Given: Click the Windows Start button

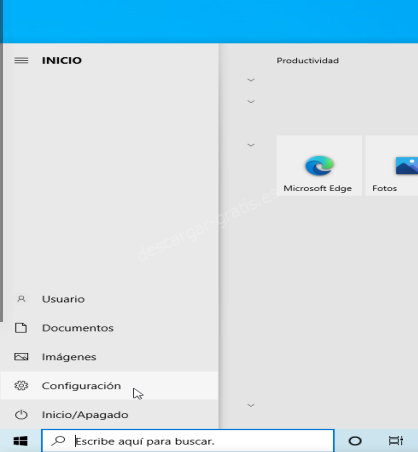Looking at the screenshot, I should [21, 441].
